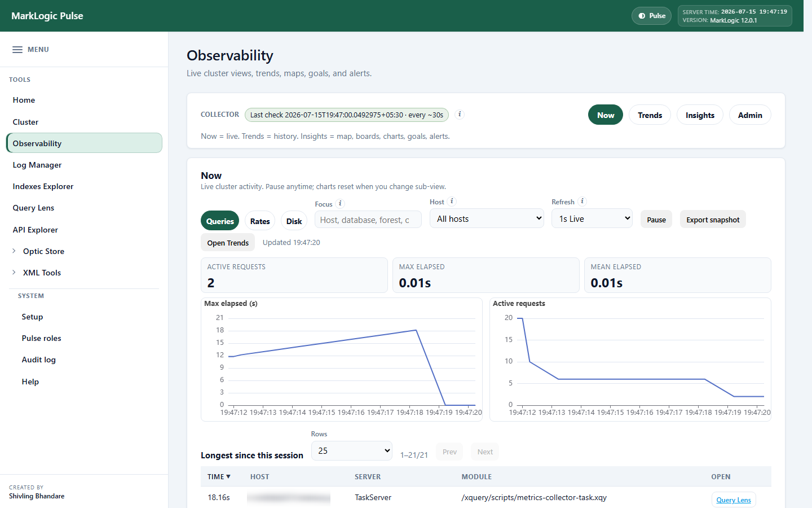Click the Max elapsed (s) chart
812x508 pixels.
click(342, 360)
